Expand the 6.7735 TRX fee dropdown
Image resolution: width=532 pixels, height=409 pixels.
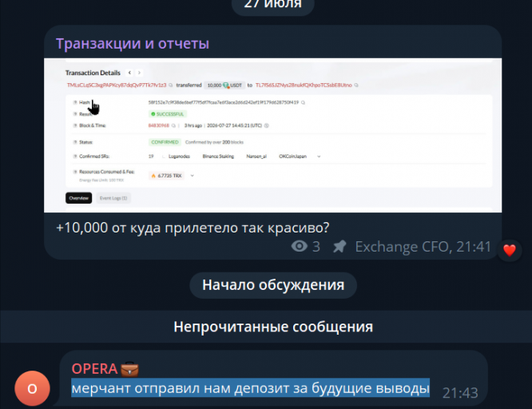tap(192, 176)
